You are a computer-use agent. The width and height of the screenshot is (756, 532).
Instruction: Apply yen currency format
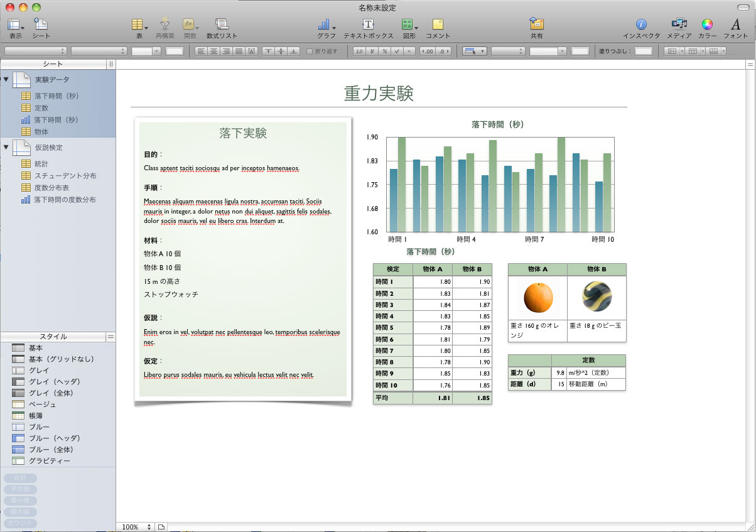coord(372,51)
